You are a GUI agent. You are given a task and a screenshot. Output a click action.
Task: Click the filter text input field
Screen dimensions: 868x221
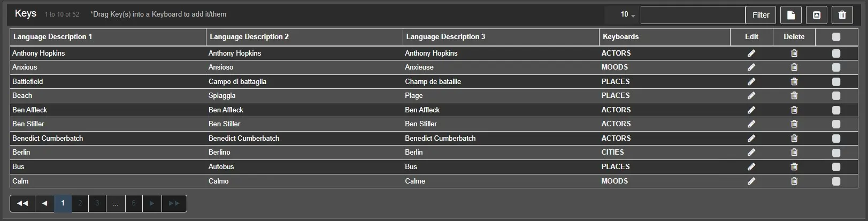[x=693, y=15]
